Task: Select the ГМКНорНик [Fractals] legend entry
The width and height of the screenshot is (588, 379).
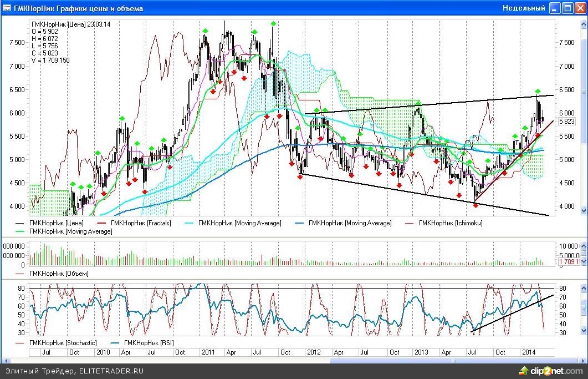Action: pos(141,223)
